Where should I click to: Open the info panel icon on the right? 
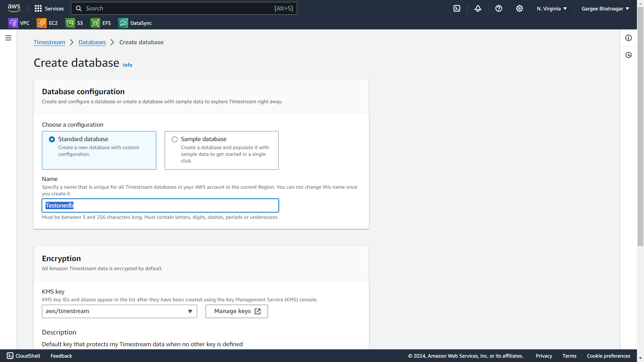(x=629, y=38)
